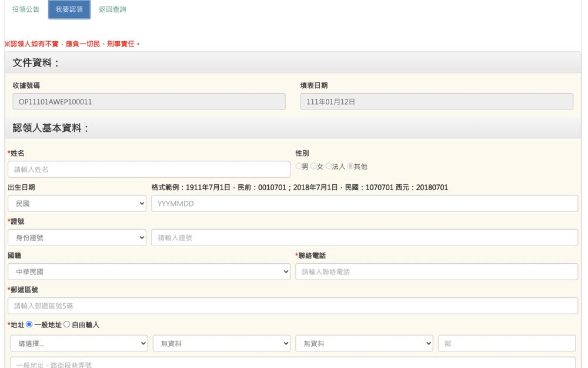The height and width of the screenshot is (368, 588).
Task: Focus the YYYMMDD birth date field
Action: click(x=365, y=204)
